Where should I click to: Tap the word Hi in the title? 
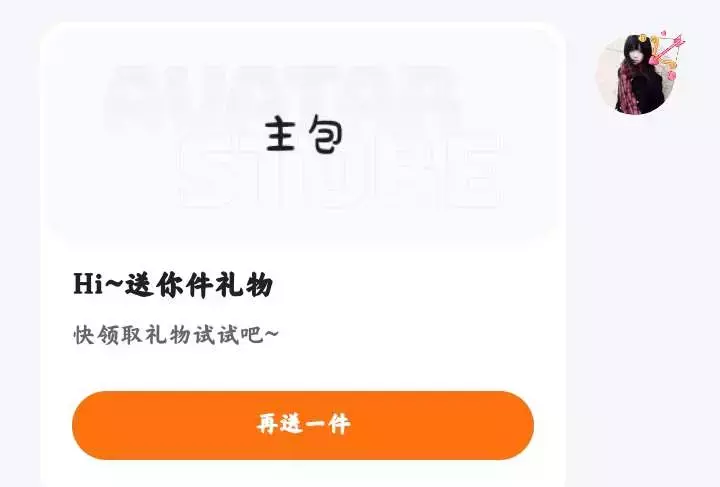88,284
